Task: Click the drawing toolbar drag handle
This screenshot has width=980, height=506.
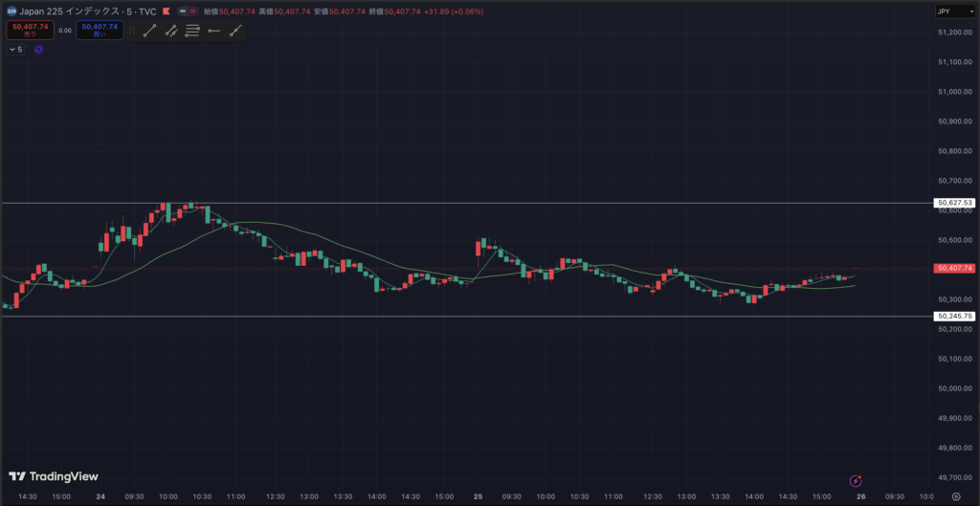Action: tap(133, 31)
